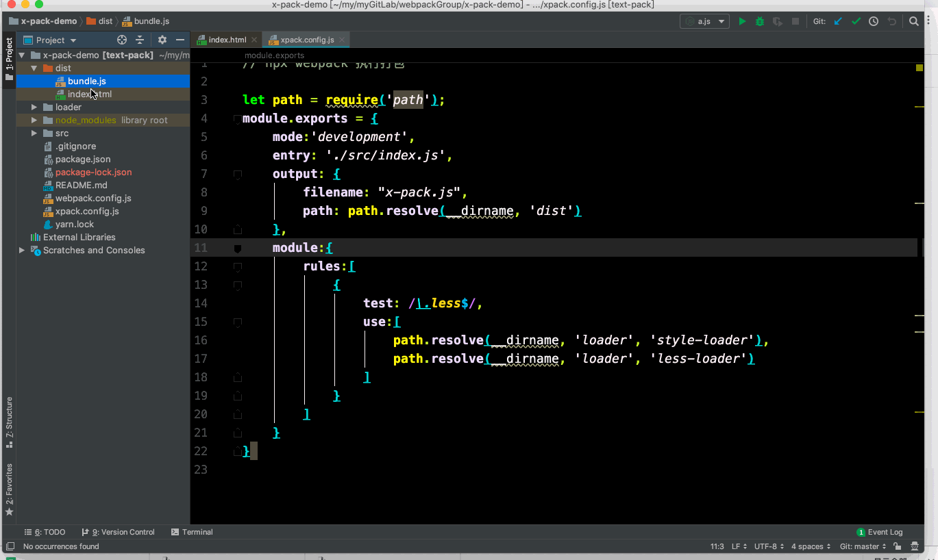Toggle the fold end marker on line 21

(x=238, y=432)
